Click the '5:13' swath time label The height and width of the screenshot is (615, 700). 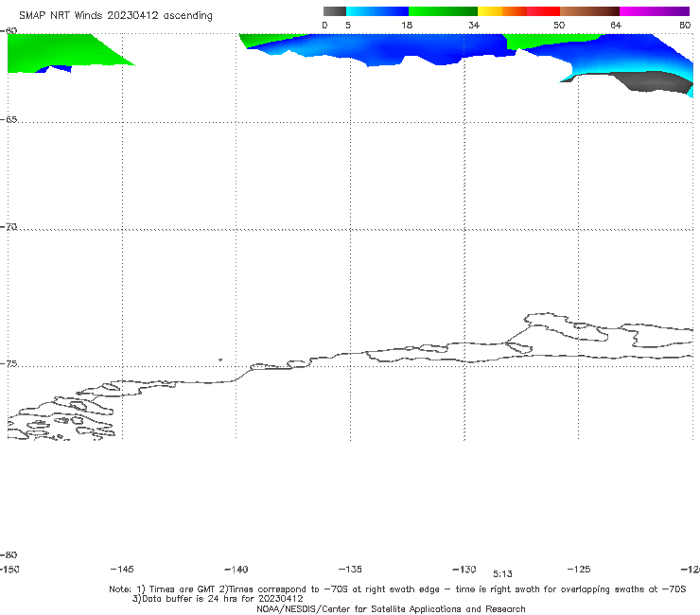coord(502,574)
